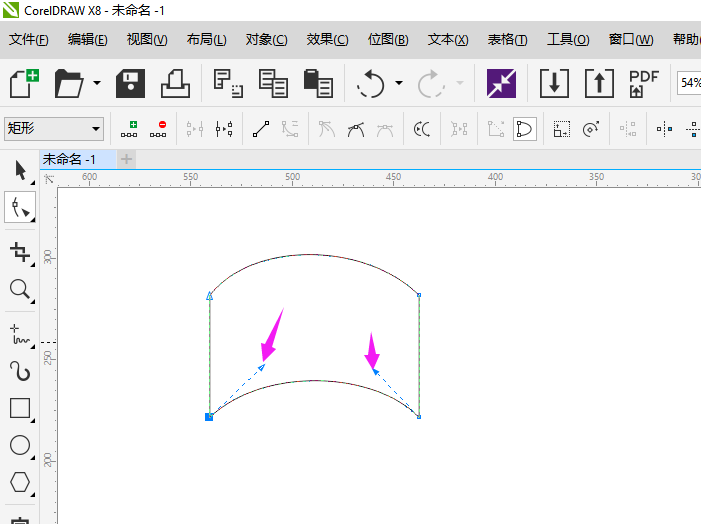This screenshot has width=701, height=524.
Task: Stretch or scale nodes
Action: [562, 129]
